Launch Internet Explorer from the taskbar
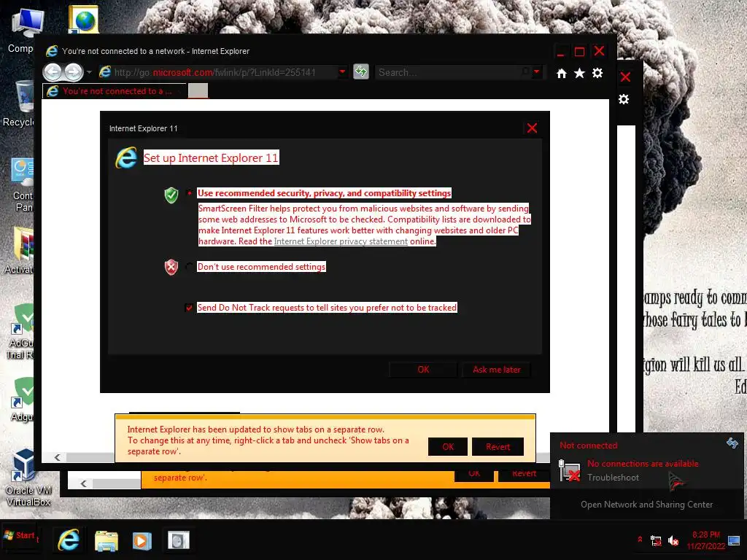This screenshot has width=747, height=560. [69, 540]
